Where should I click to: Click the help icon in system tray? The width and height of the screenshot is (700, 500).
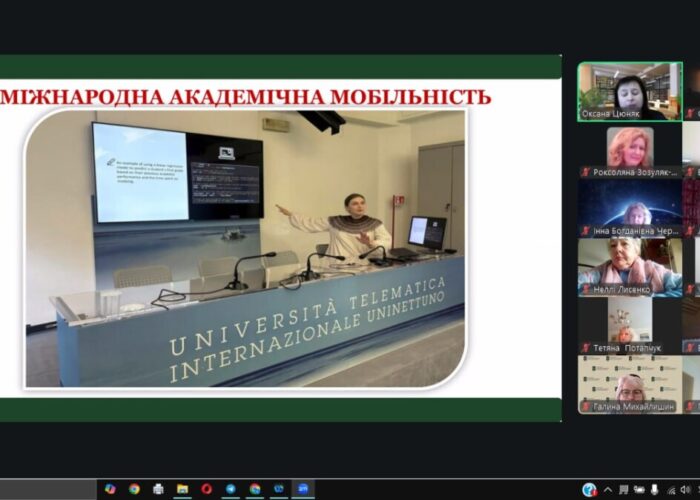pyautogui.click(x=590, y=490)
